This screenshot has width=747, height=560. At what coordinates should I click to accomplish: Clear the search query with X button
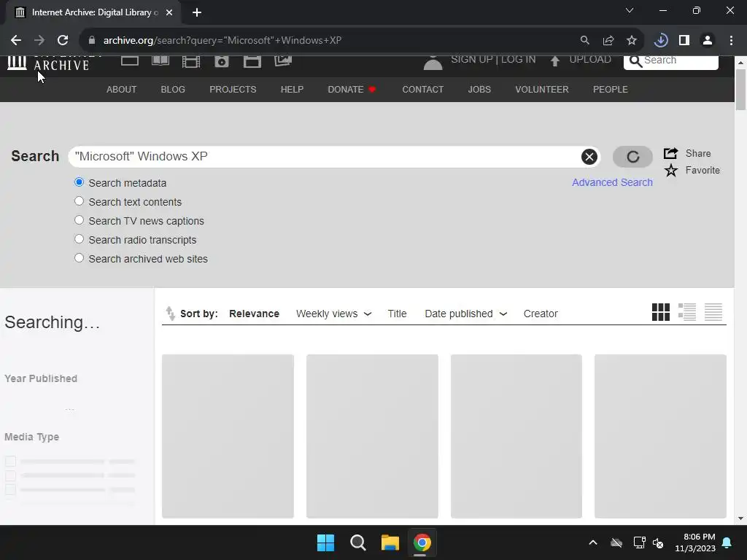(x=589, y=157)
